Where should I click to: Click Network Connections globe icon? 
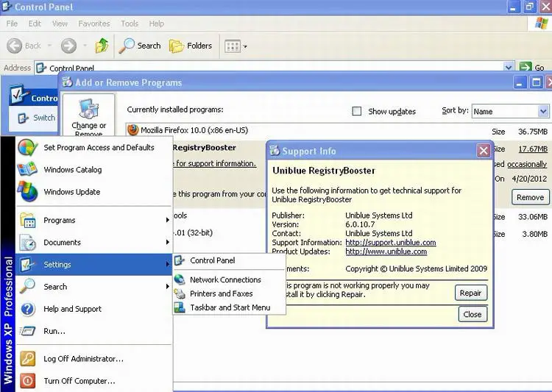point(180,279)
